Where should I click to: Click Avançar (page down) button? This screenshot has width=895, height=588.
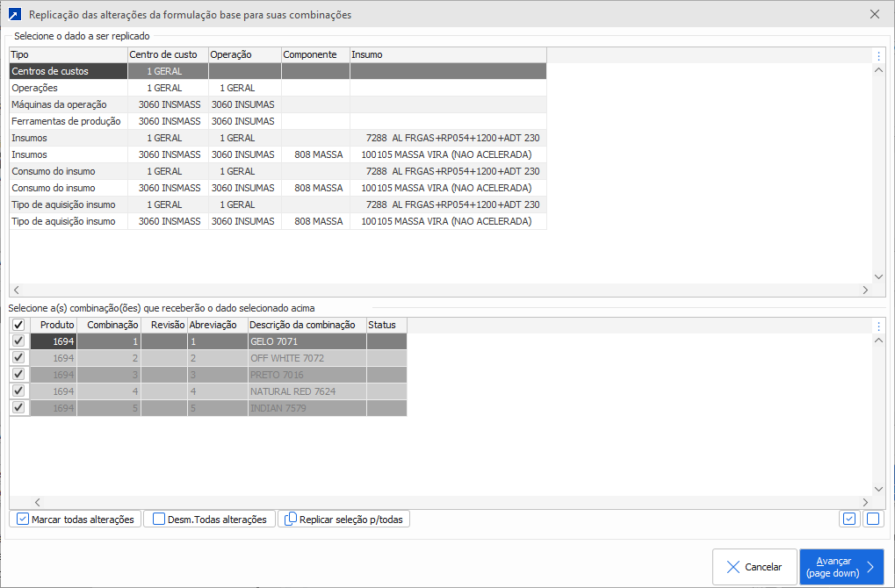coord(841,567)
